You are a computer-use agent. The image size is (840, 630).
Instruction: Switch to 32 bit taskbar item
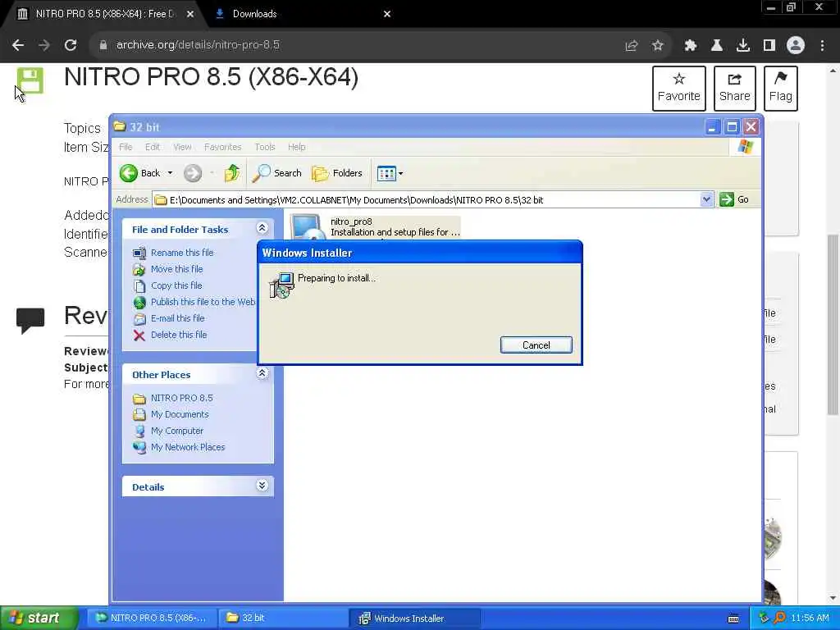[283, 619]
